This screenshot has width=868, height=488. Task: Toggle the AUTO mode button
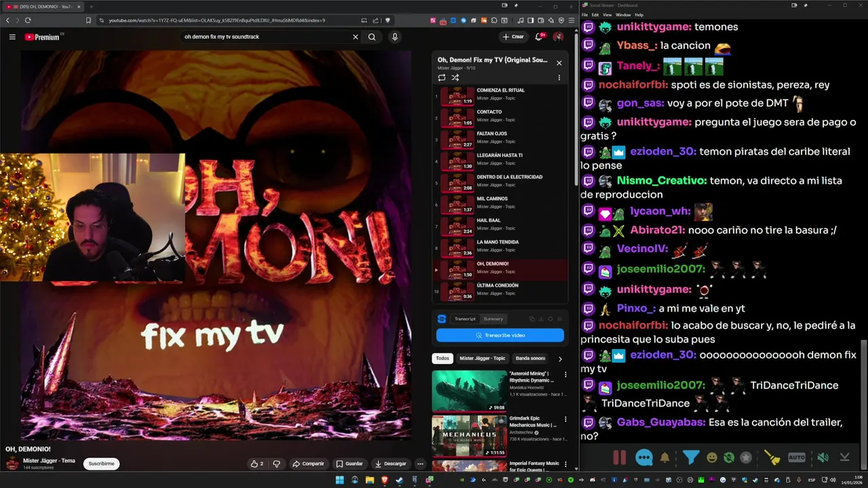(797, 457)
